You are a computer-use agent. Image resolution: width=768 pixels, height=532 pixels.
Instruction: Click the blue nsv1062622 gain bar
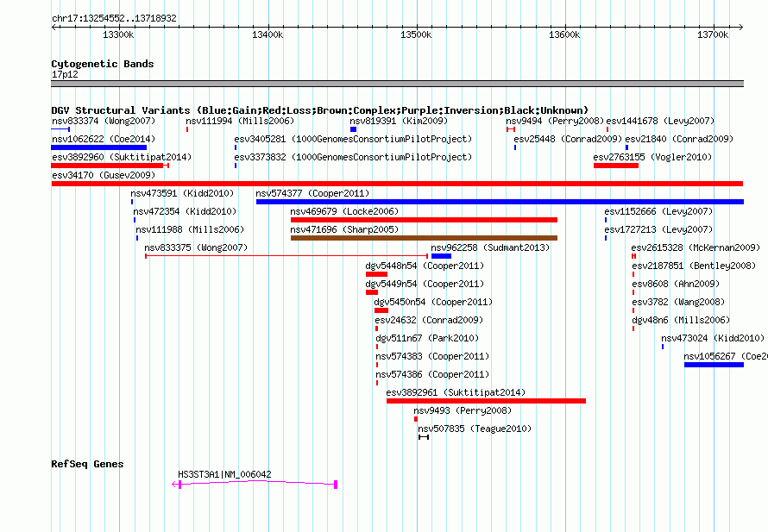(x=99, y=147)
